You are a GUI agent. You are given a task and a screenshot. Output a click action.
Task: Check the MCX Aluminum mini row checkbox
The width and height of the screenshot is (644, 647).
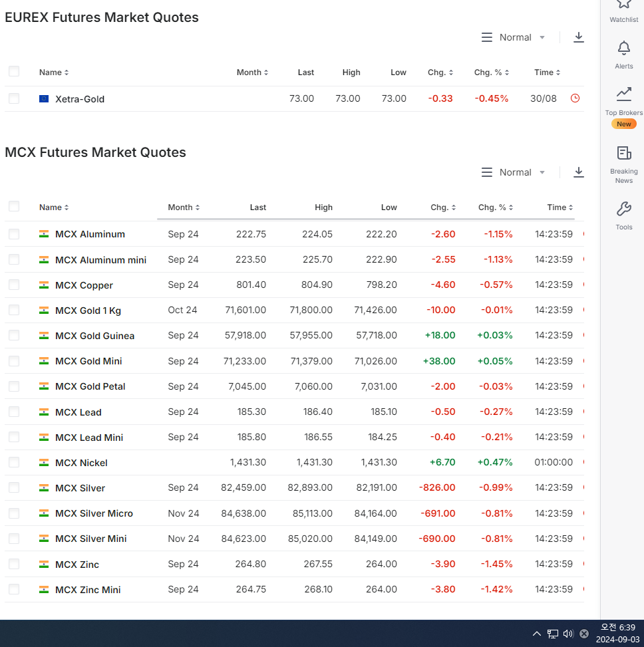tap(14, 259)
